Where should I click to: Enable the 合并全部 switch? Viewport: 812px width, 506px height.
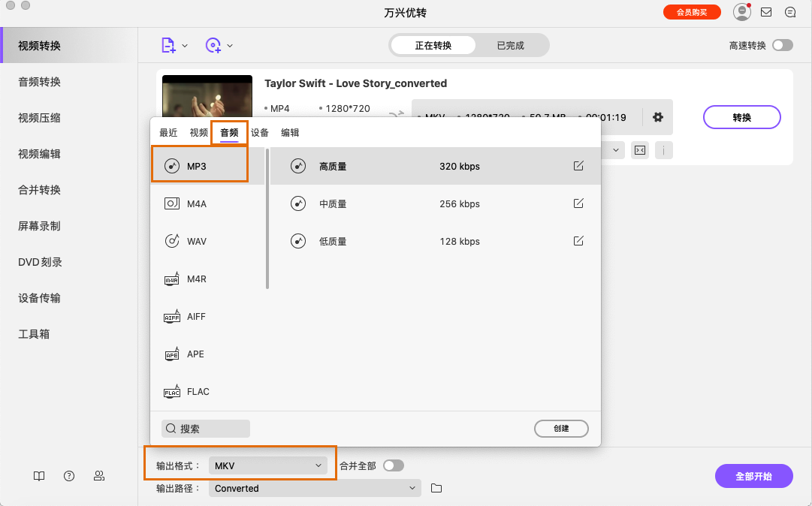tap(394, 465)
